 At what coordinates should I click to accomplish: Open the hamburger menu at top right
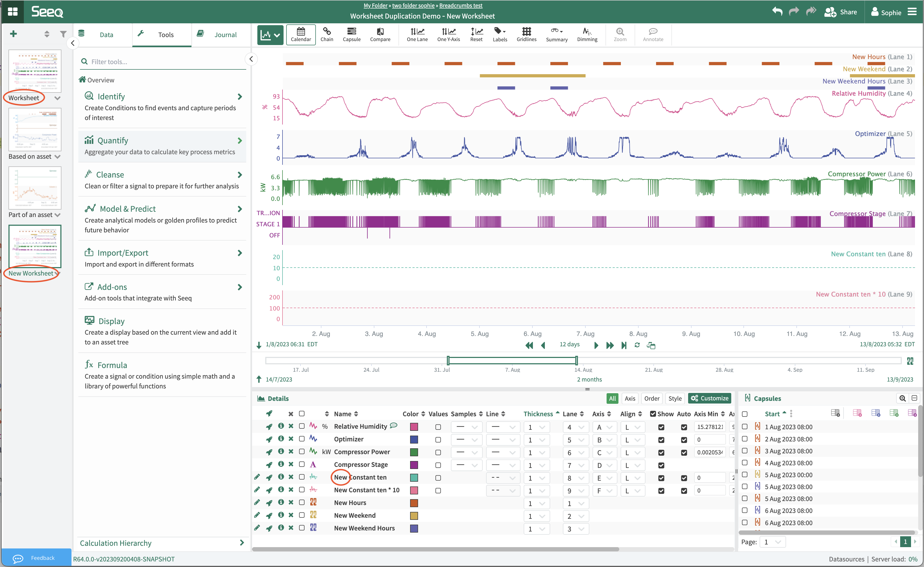tap(912, 12)
